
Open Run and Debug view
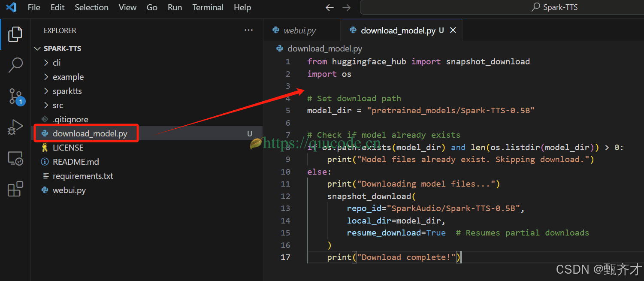pos(15,127)
